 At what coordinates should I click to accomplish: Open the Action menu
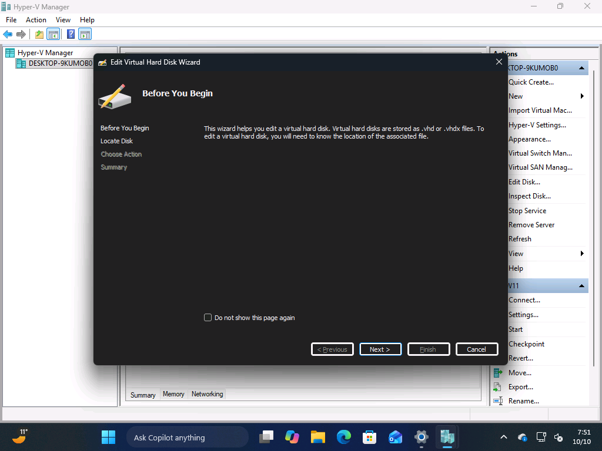tap(36, 20)
